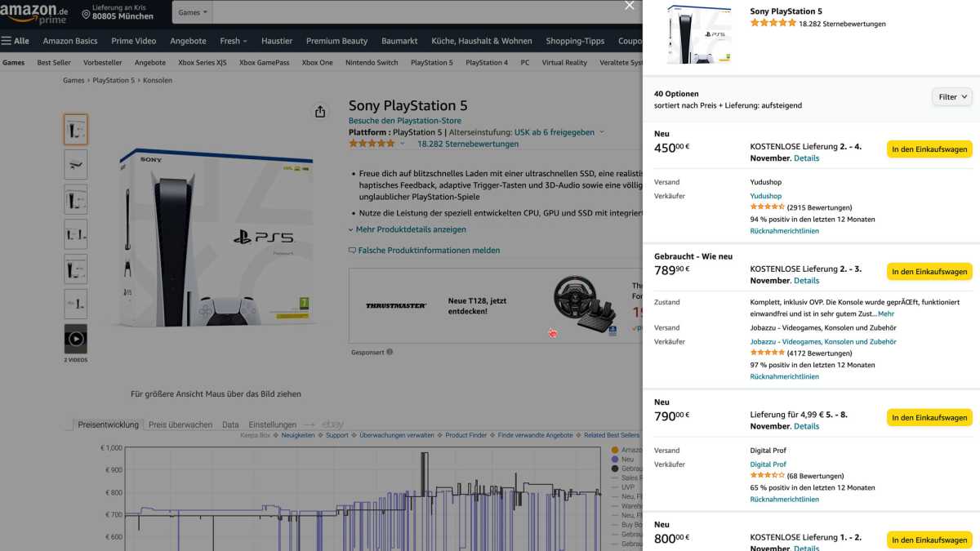Open the Filter dropdown in the offers panel
Viewport: 980px width, 551px height.
click(952, 97)
